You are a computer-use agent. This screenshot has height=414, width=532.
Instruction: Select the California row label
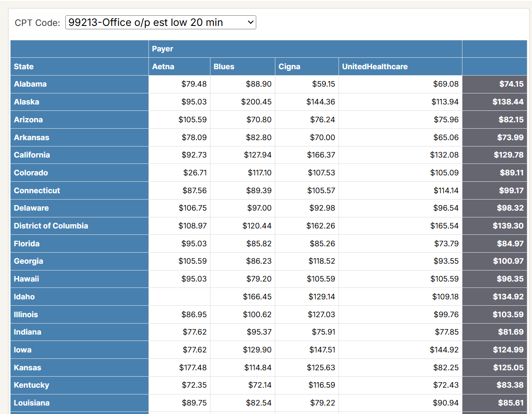coord(80,155)
